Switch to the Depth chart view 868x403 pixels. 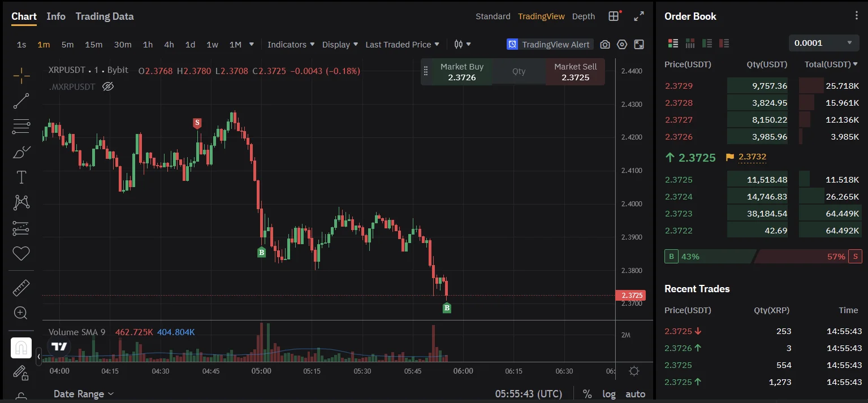click(x=584, y=16)
